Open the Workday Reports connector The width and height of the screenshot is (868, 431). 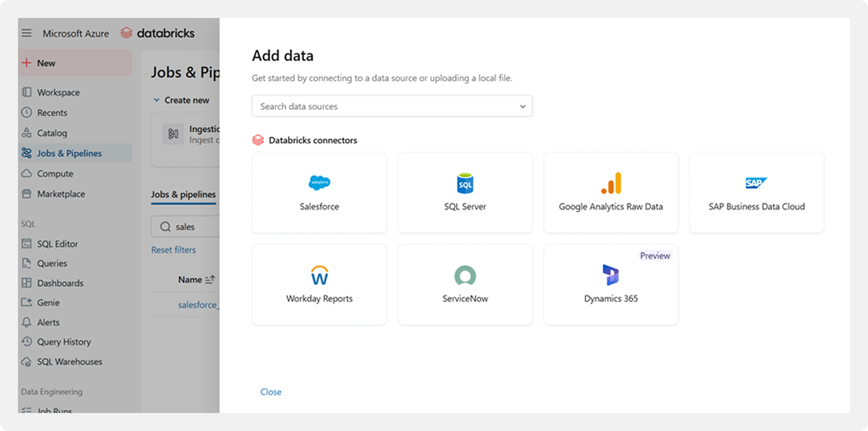[x=319, y=284]
